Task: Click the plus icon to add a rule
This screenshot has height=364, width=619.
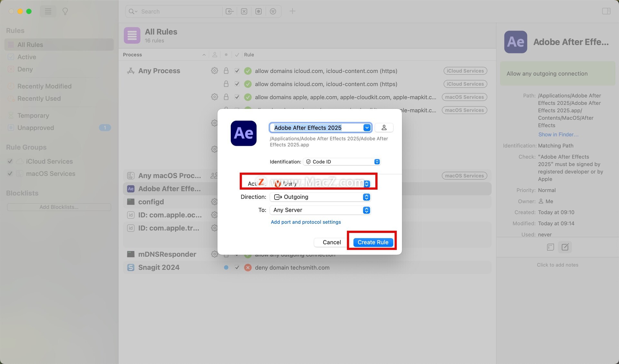Action: pos(292,11)
